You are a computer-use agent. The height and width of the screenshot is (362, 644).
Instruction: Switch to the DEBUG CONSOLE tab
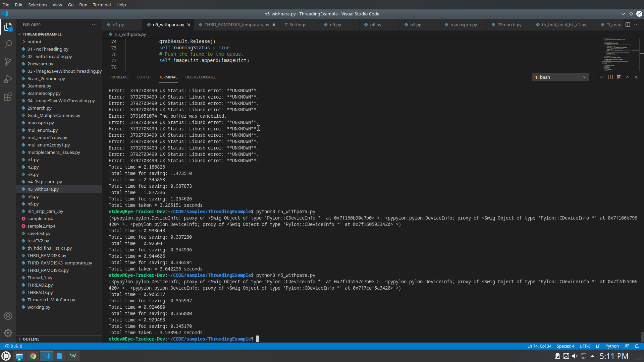point(200,77)
